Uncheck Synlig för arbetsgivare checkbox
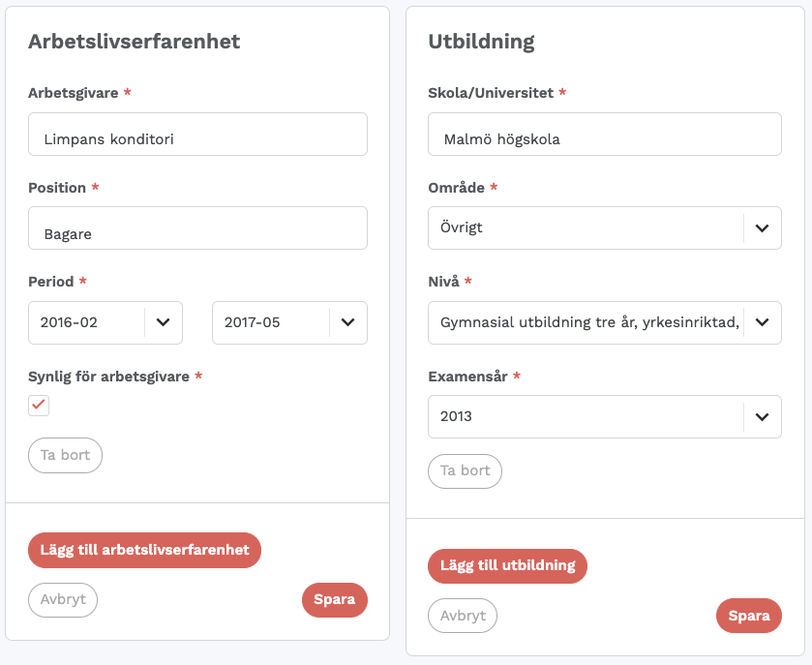The width and height of the screenshot is (812, 665). coord(39,405)
